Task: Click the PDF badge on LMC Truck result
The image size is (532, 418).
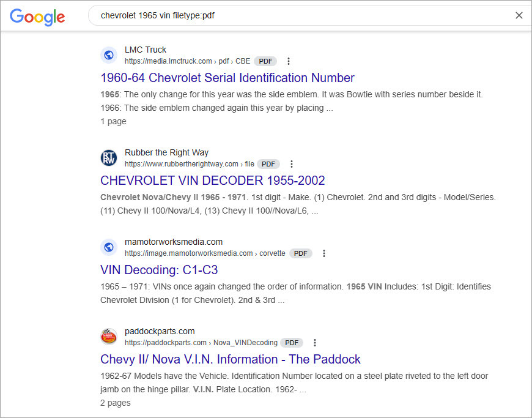Action: coord(265,61)
